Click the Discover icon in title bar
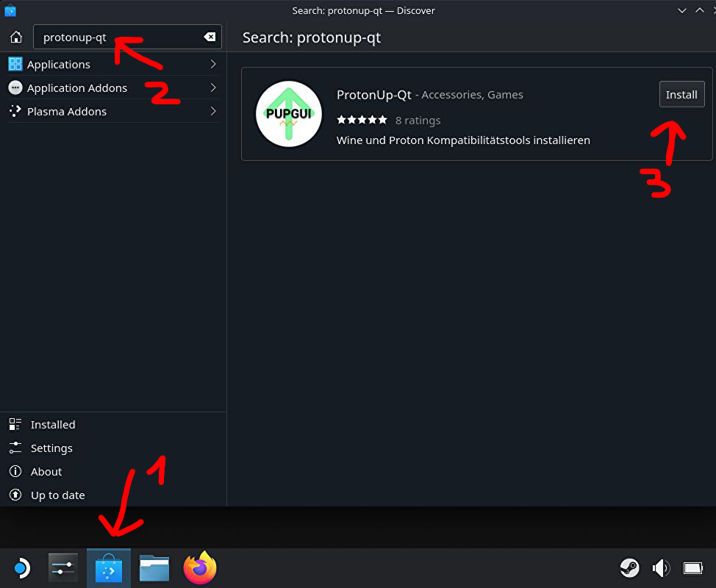This screenshot has height=588, width=716. coord(10,10)
